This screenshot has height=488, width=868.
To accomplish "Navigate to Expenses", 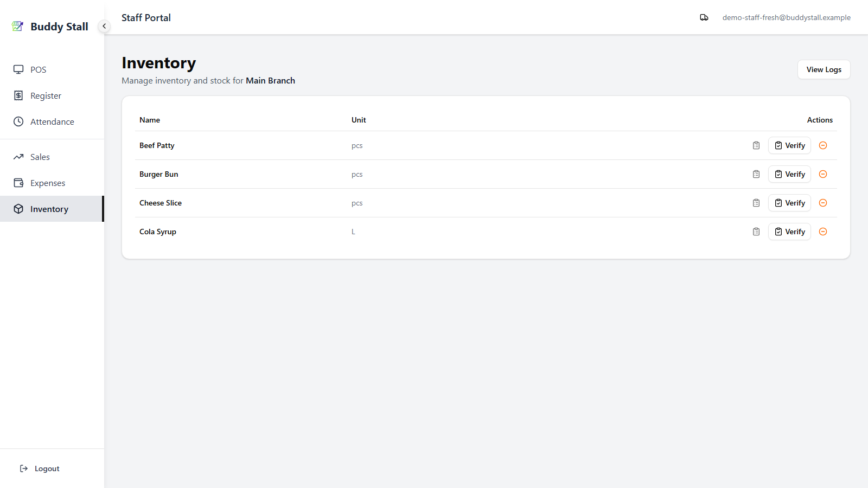I will tap(52, 183).
